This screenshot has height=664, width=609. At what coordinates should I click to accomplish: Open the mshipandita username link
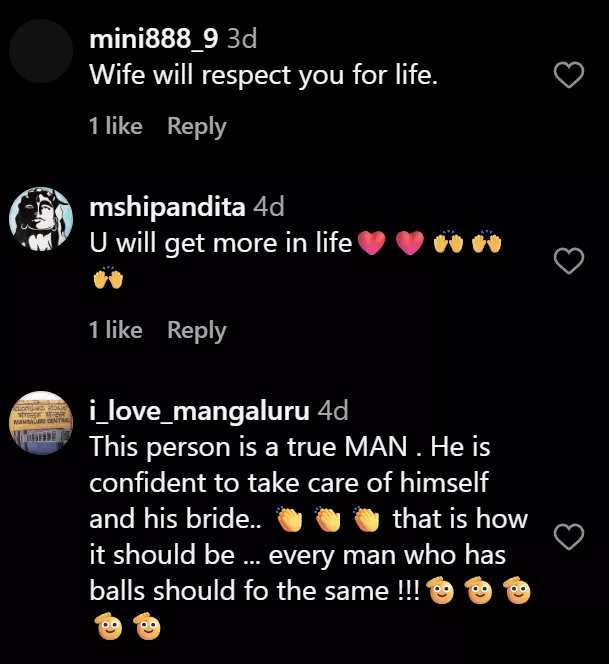tap(167, 207)
